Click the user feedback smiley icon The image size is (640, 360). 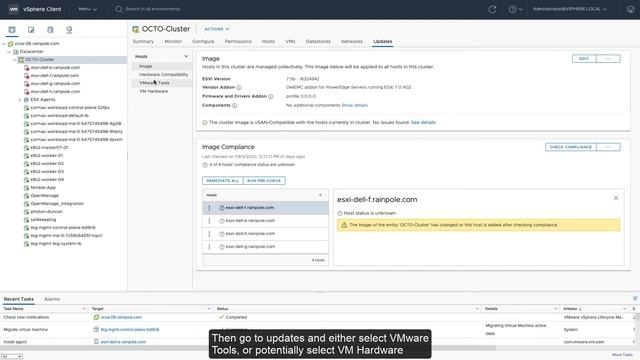[x=630, y=9]
